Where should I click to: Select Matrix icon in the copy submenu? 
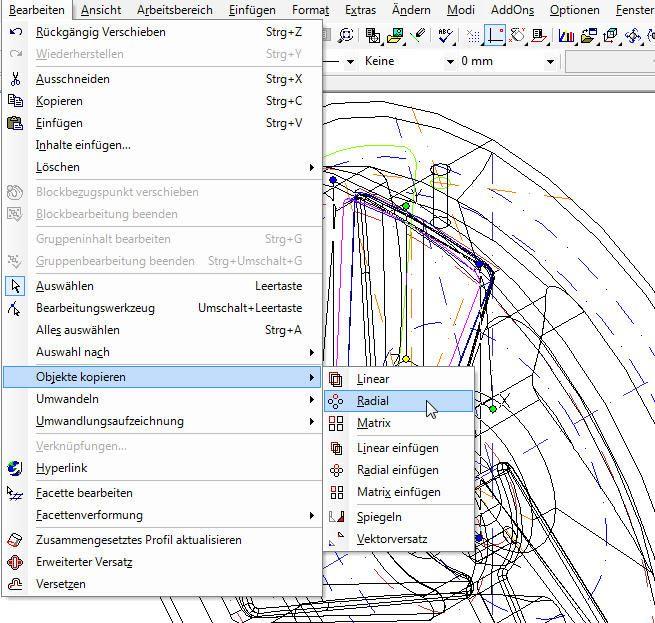336,423
